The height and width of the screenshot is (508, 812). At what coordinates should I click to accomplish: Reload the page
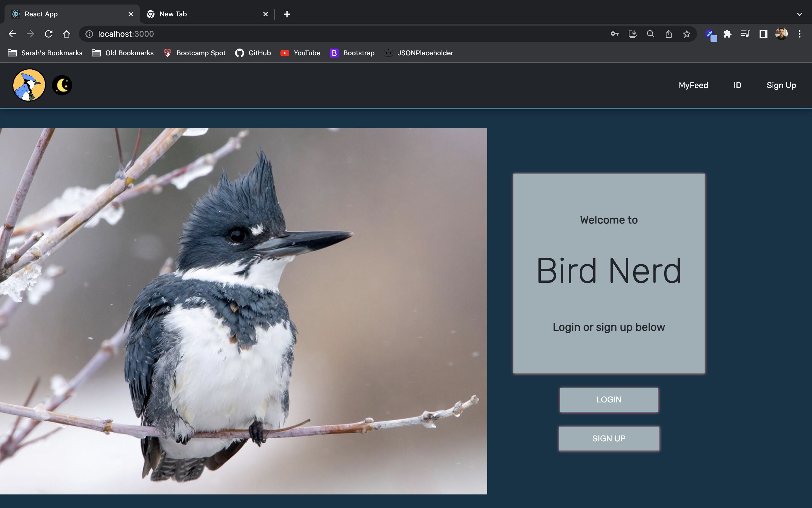49,34
